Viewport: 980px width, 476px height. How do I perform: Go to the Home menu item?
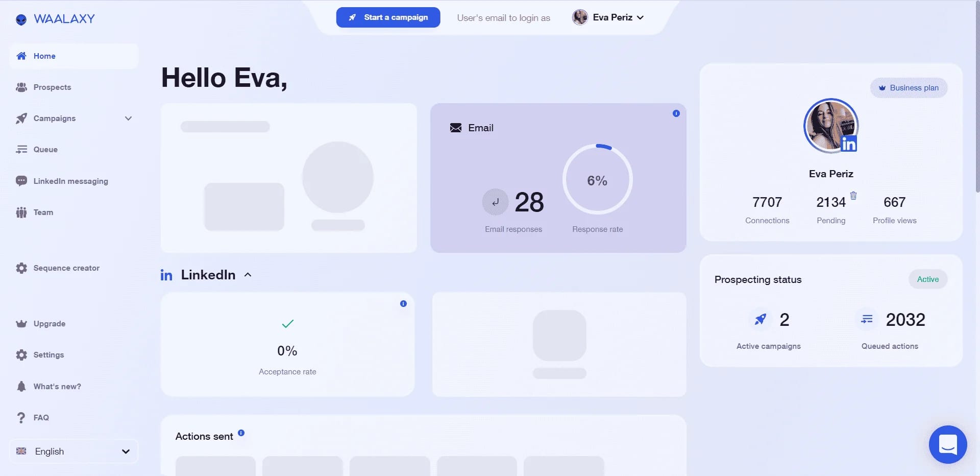pyautogui.click(x=73, y=56)
